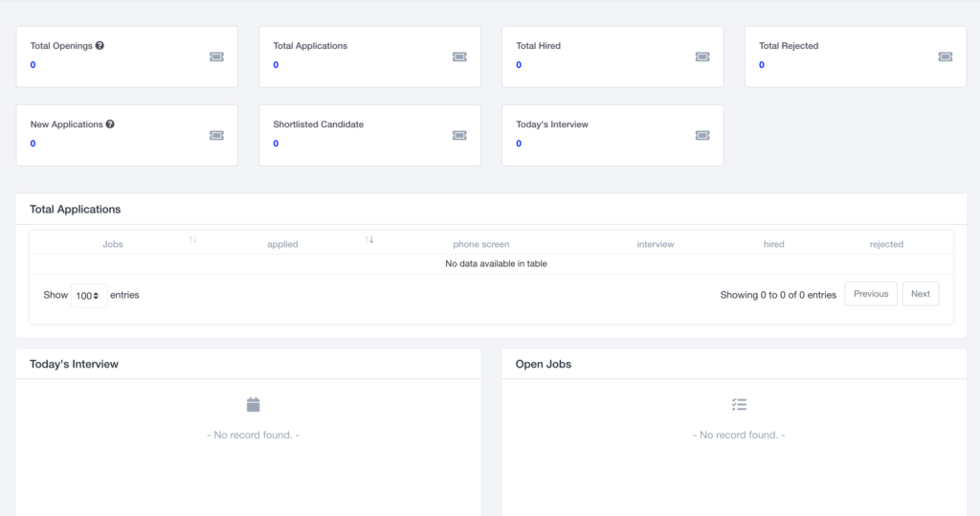Click the help icon beside Total Openings
Screen dimensions: 980x516
[x=100, y=46]
